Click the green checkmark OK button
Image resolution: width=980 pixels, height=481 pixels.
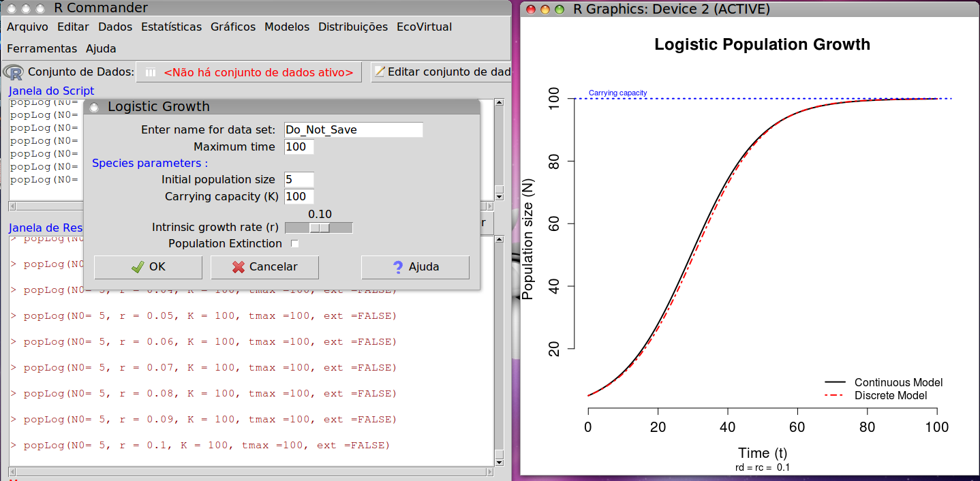(148, 267)
